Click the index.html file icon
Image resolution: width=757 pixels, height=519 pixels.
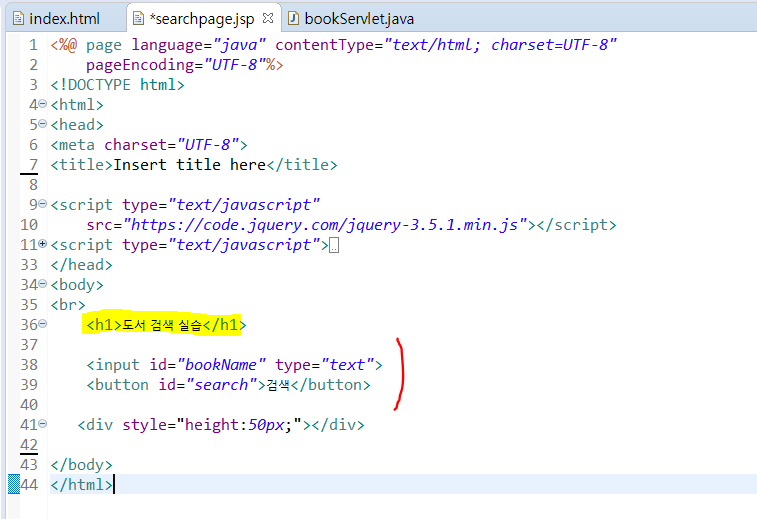(x=18, y=19)
